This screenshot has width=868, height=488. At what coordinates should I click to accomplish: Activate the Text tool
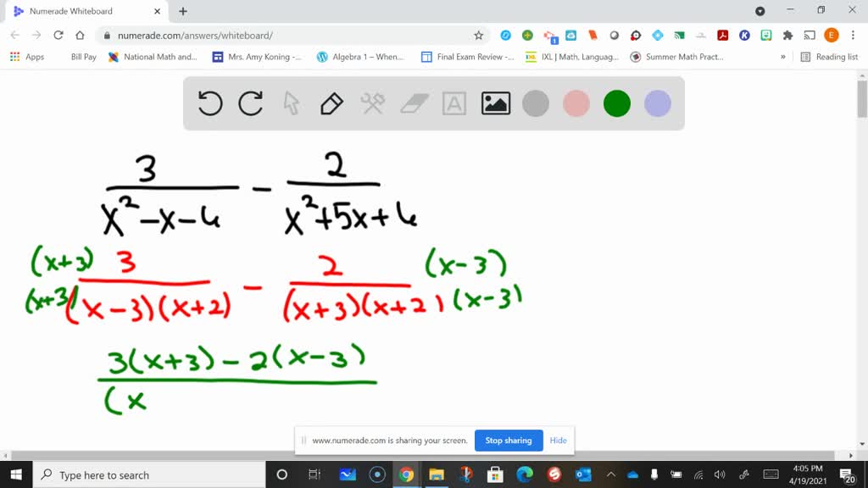[x=453, y=103]
